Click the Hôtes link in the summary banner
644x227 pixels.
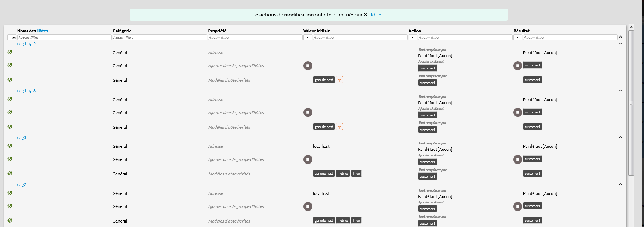coord(375,15)
